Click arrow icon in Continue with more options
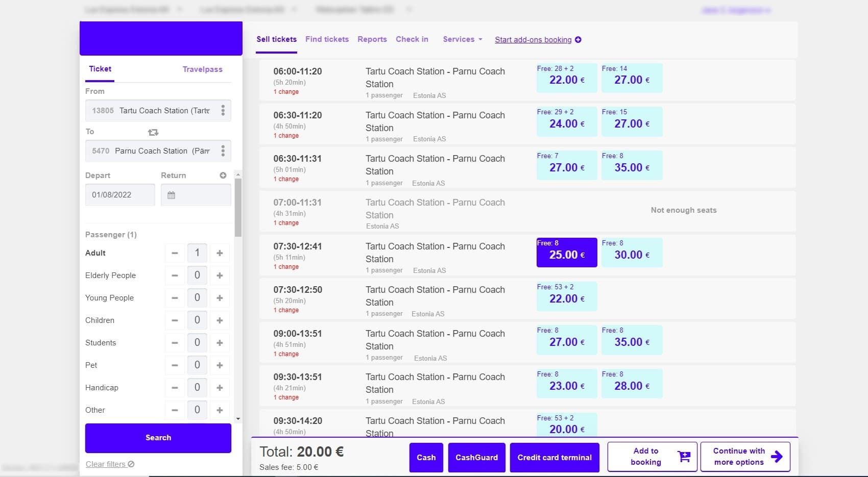The width and height of the screenshot is (868, 477). click(777, 457)
